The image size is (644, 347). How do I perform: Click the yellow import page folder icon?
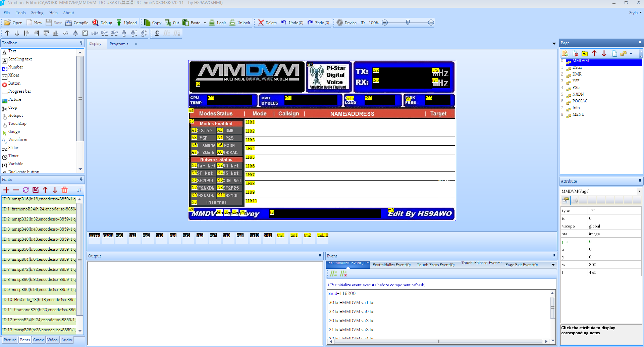pos(585,53)
